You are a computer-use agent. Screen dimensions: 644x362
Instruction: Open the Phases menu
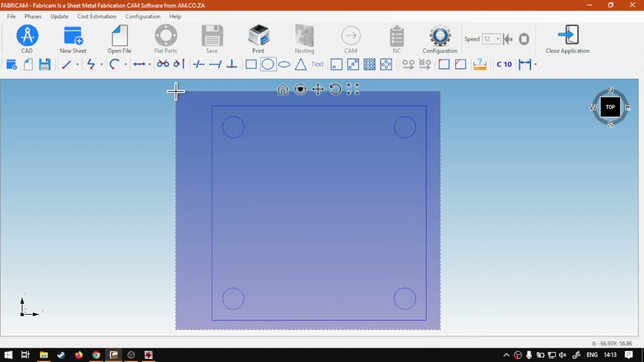(x=33, y=16)
